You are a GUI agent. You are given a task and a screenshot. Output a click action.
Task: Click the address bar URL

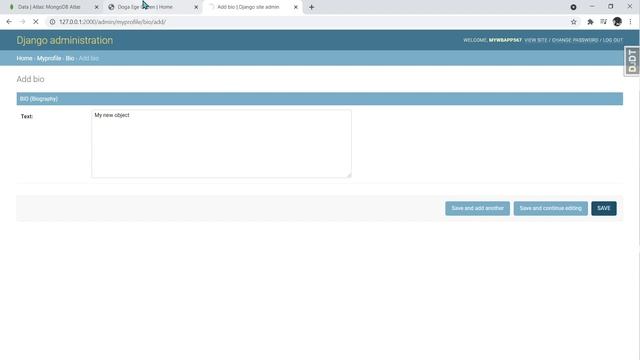pyautogui.click(x=112, y=22)
